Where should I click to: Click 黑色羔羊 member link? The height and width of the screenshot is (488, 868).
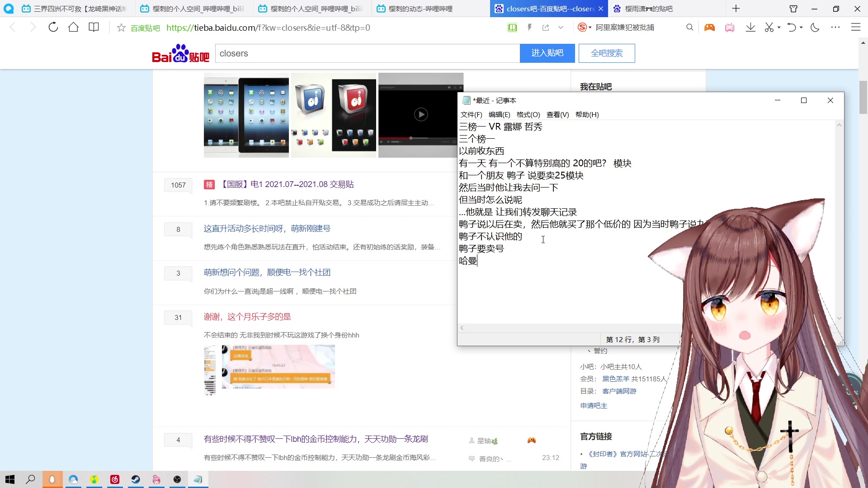[615, 379]
